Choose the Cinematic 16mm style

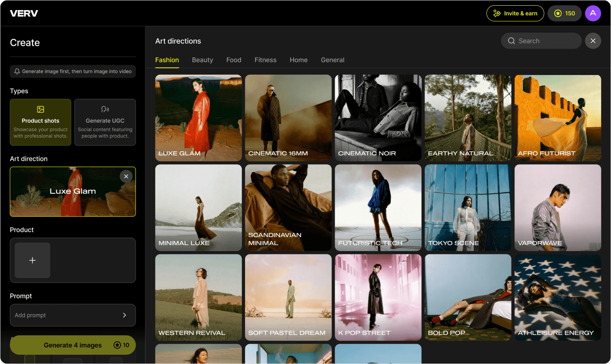pos(288,118)
